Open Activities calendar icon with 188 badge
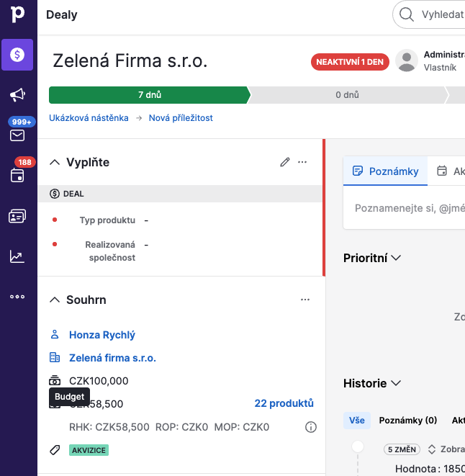The image size is (465, 476). point(17,176)
